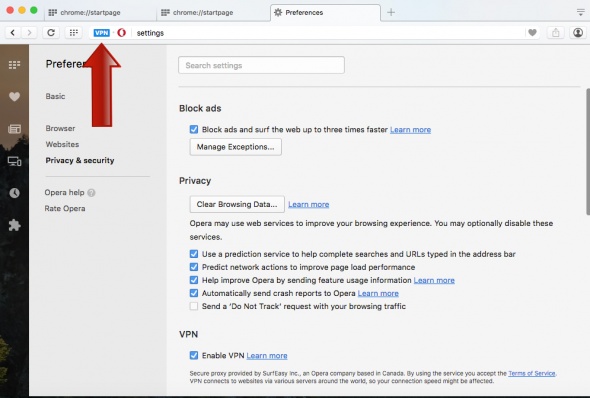Open Learn more for feature usage information
This screenshot has width=590, height=398.
click(x=434, y=280)
